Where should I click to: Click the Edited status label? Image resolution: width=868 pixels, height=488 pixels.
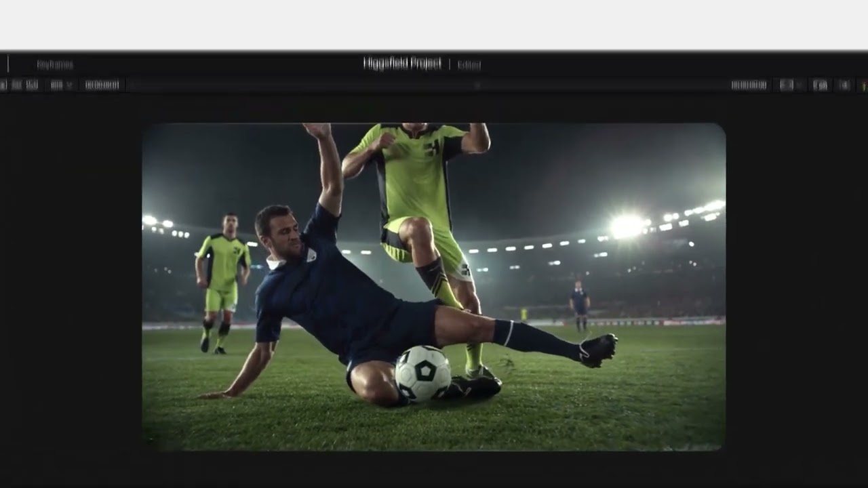click(469, 65)
